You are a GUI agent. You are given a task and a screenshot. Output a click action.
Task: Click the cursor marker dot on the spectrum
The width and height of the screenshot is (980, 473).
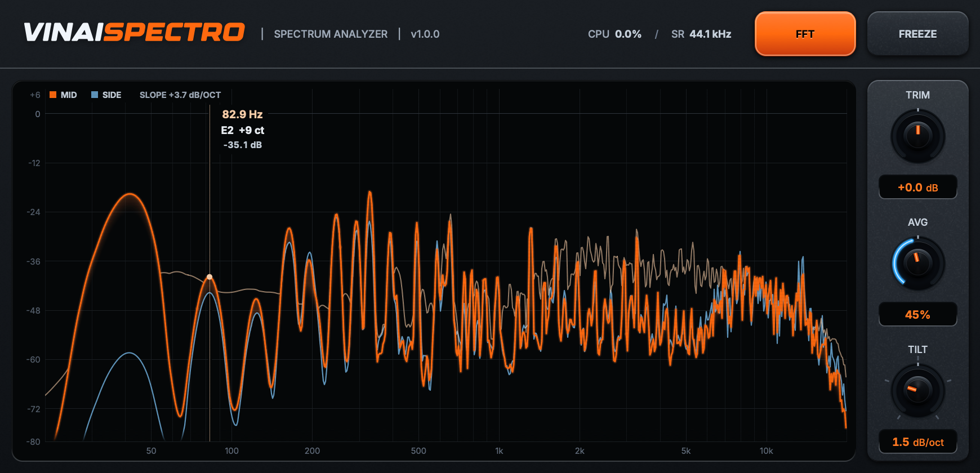[210, 277]
